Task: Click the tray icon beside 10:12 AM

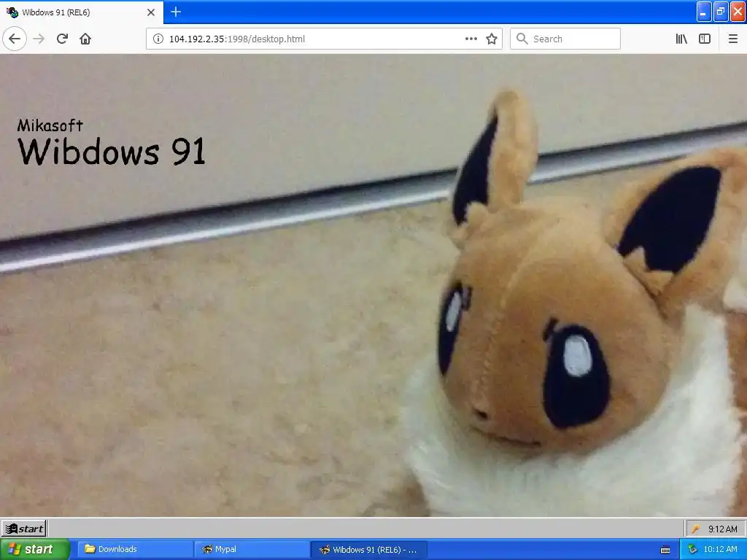Action: (692, 550)
